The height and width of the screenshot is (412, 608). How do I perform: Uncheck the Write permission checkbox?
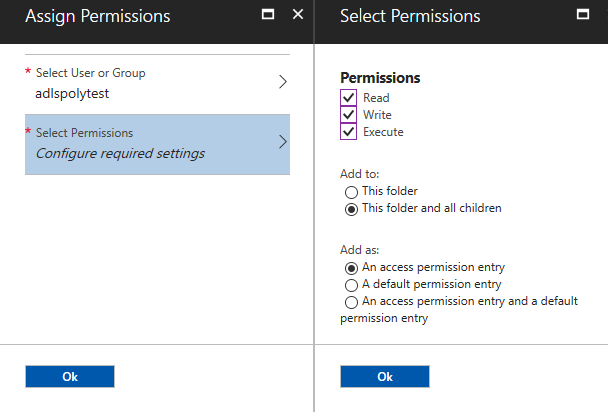coord(348,115)
